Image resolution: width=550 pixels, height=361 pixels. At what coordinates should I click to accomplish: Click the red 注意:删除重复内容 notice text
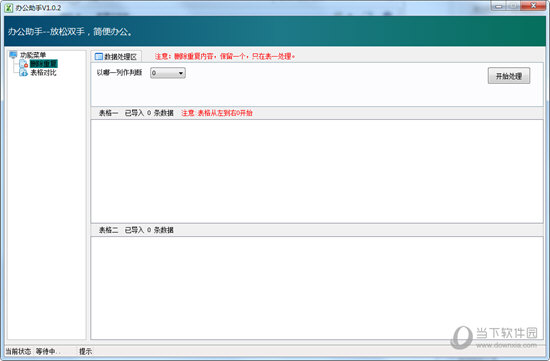[x=225, y=56]
